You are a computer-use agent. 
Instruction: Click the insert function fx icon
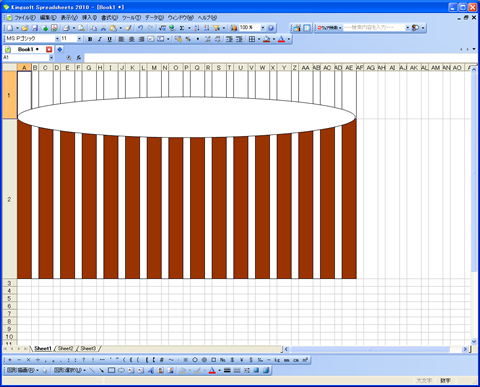[x=79, y=58]
